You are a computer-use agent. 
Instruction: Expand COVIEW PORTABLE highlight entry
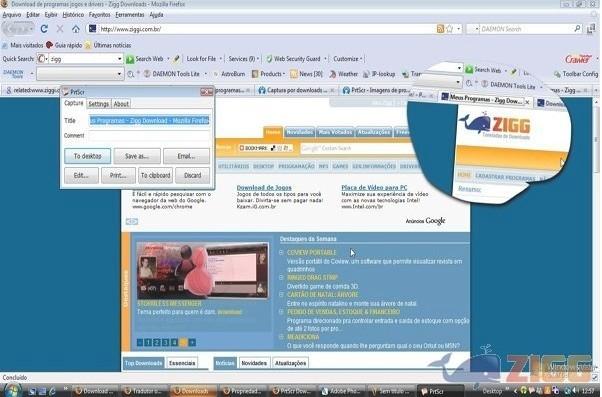point(281,252)
